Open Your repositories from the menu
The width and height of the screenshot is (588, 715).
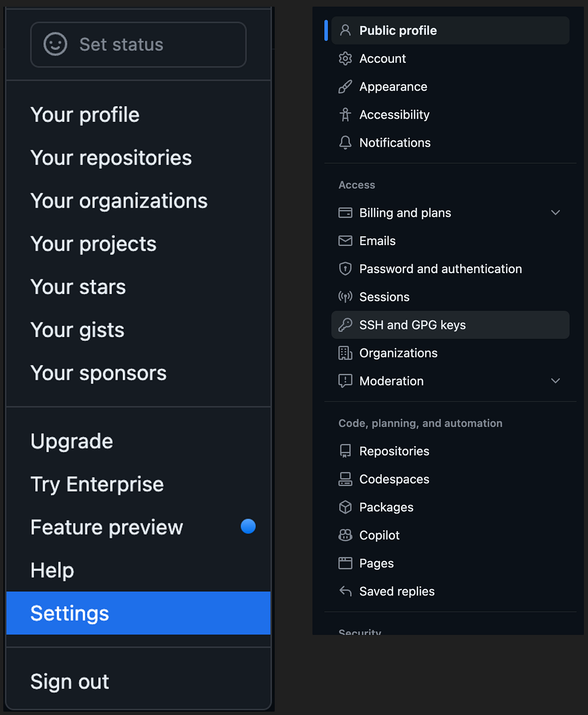[111, 158]
